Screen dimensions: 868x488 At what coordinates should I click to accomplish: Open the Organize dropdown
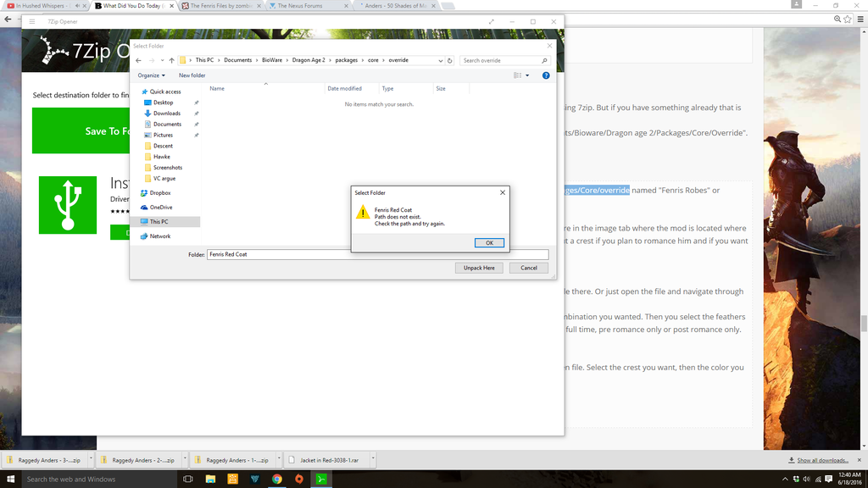(151, 75)
